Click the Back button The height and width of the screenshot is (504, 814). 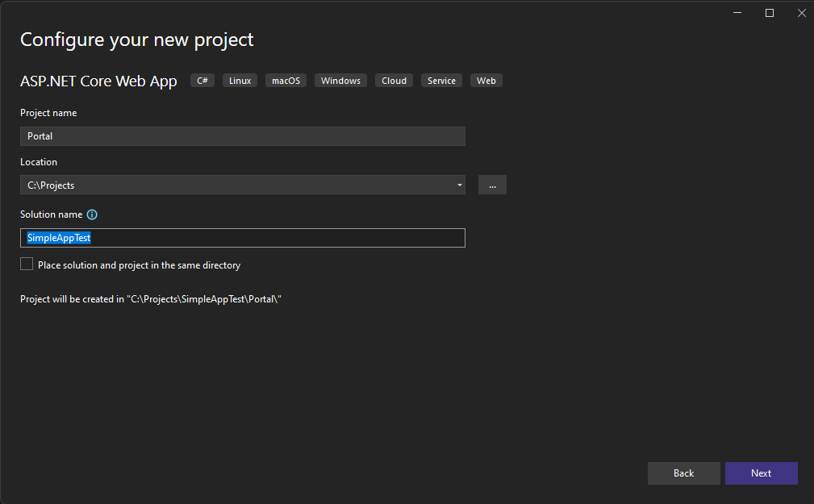coord(683,473)
